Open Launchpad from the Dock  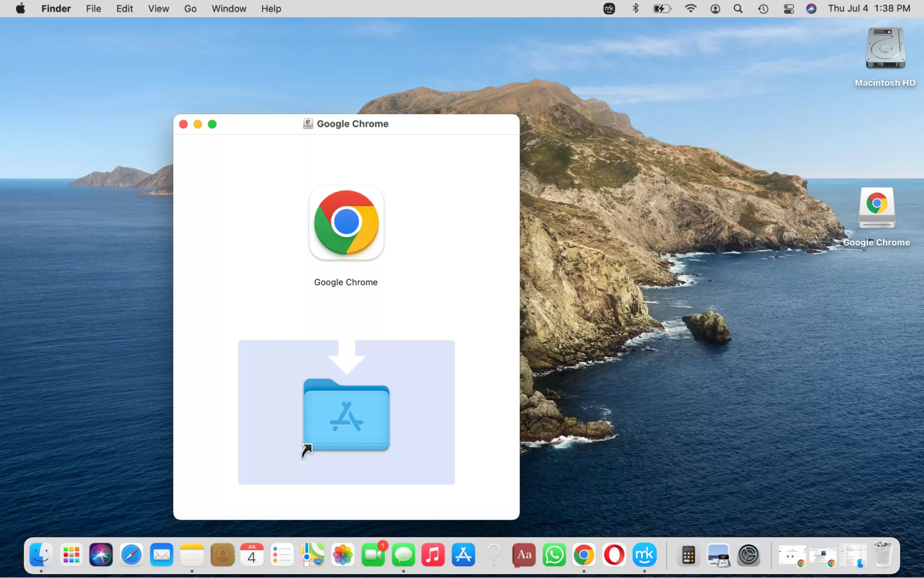(71, 554)
